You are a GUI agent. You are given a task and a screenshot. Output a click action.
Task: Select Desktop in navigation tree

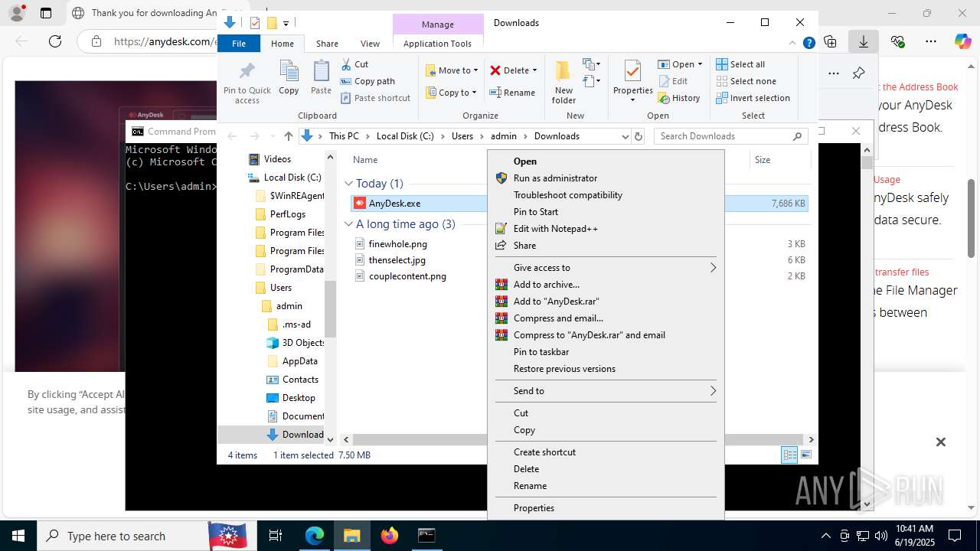coord(299,398)
